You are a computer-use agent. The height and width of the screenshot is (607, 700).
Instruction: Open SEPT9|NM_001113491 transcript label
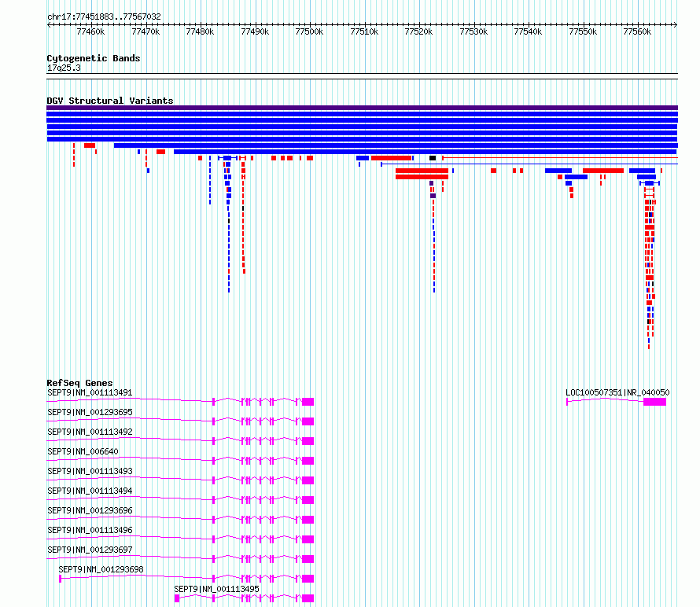pos(90,393)
